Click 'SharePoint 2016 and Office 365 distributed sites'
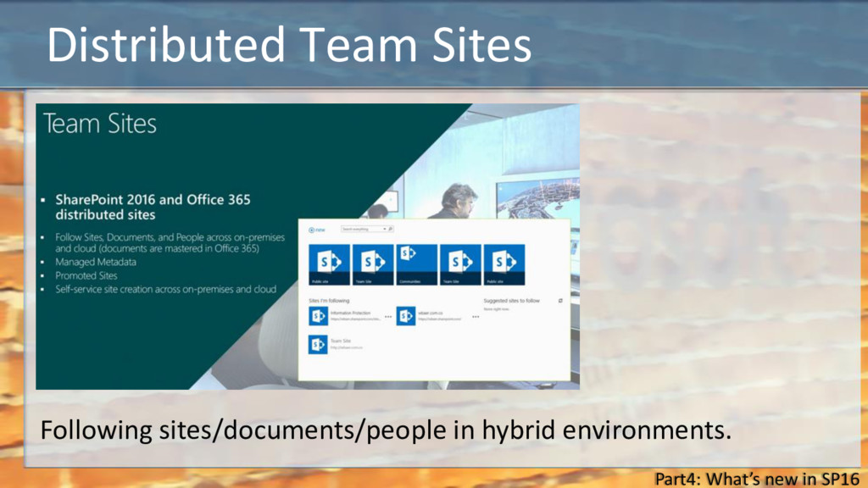 coord(153,207)
